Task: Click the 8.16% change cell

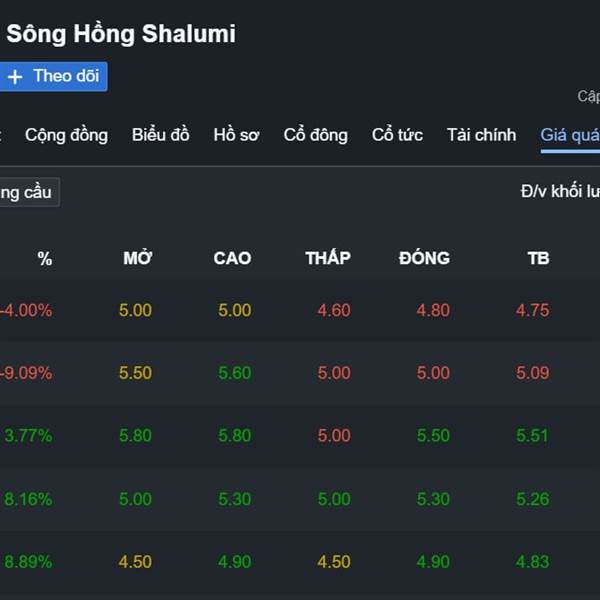Action: (x=28, y=499)
